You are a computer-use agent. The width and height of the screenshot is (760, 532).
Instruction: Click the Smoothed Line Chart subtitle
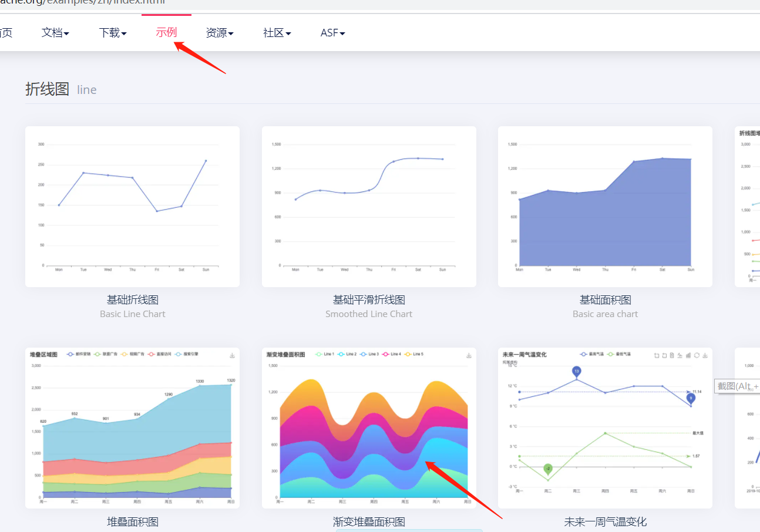(x=369, y=314)
